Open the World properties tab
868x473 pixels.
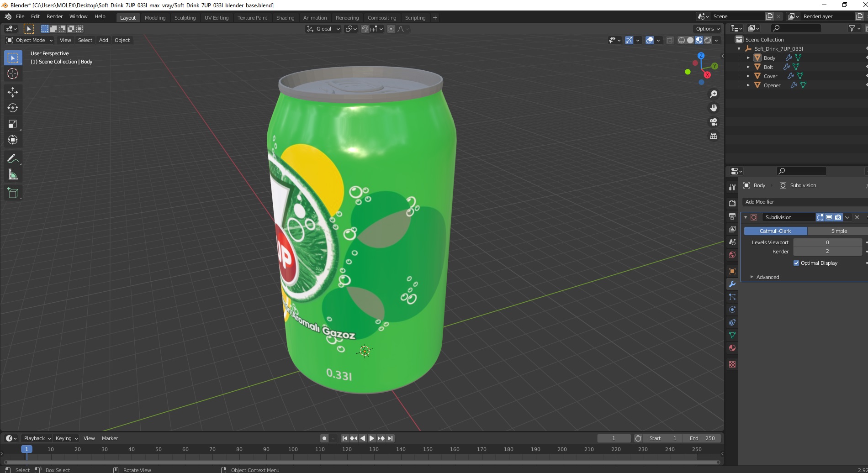[x=732, y=254]
